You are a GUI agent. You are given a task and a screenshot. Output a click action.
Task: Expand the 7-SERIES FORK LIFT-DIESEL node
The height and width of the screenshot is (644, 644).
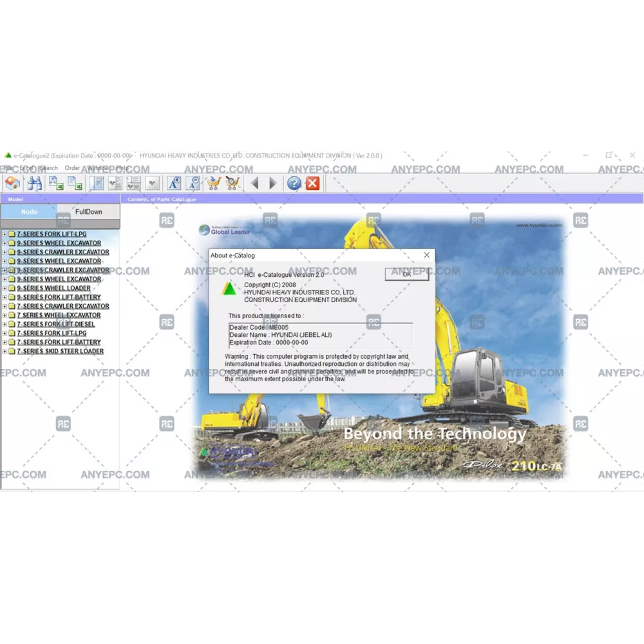(5, 325)
